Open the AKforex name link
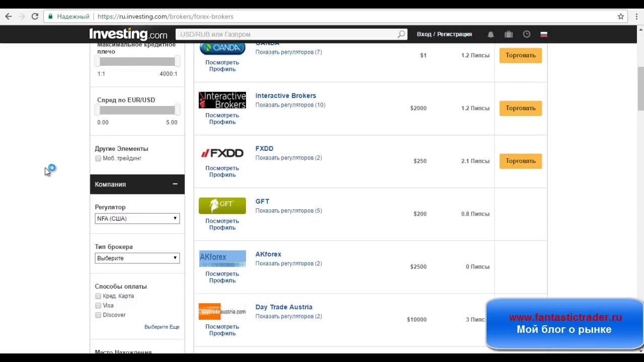This screenshot has width=644, height=362. coord(268,254)
